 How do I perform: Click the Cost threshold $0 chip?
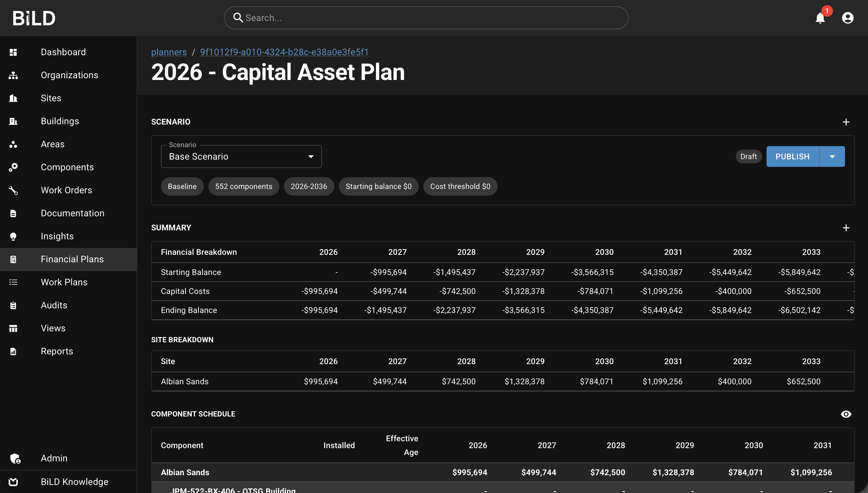coord(460,186)
